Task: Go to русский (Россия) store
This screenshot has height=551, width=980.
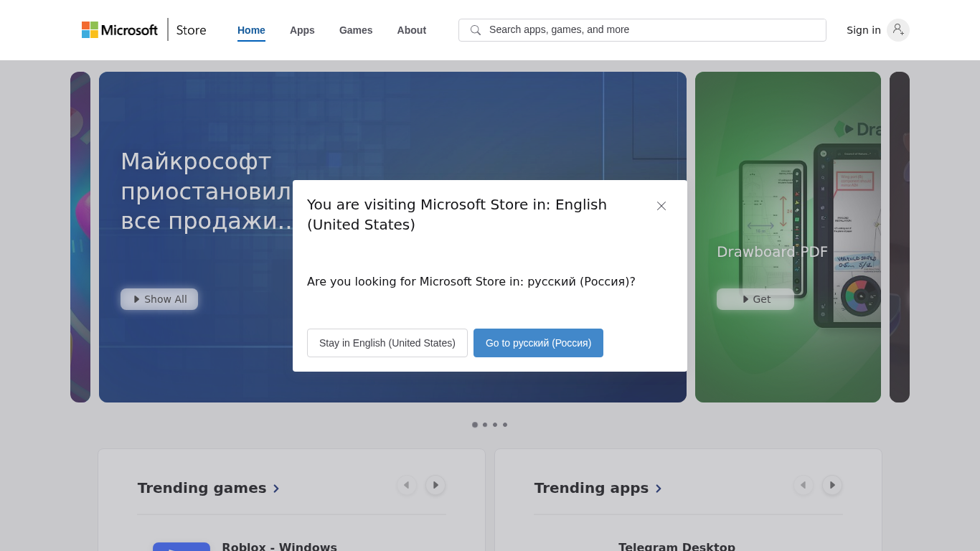Action: [x=538, y=343]
